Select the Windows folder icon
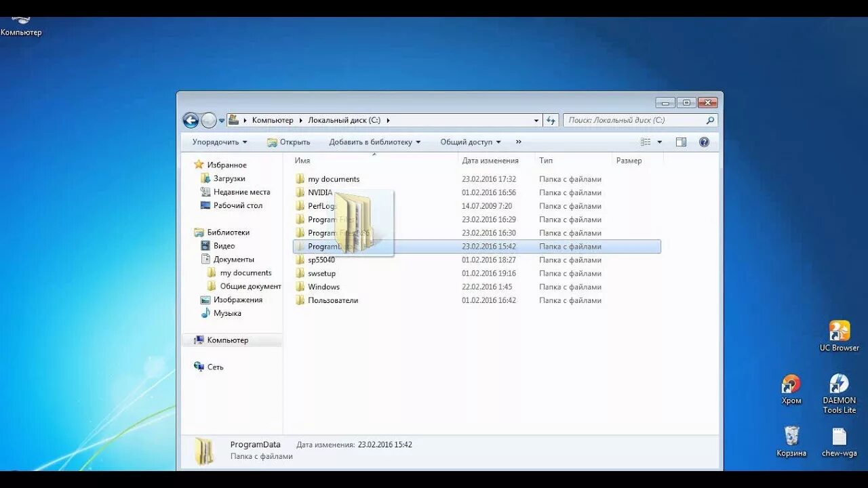Viewport: 868px width, 488px height. (x=300, y=287)
